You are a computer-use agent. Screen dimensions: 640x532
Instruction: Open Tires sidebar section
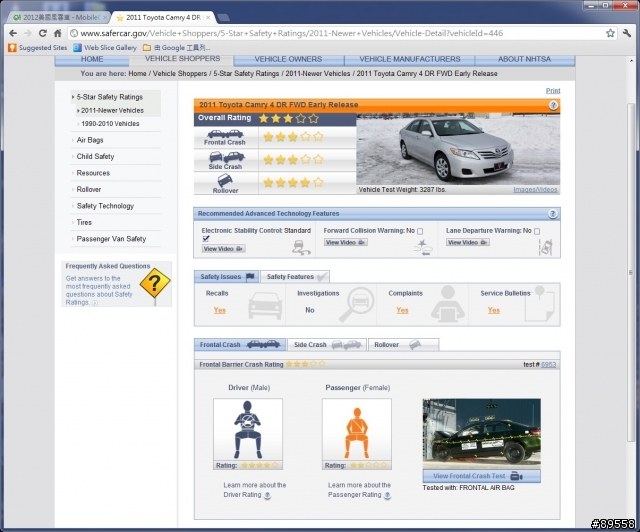84,222
